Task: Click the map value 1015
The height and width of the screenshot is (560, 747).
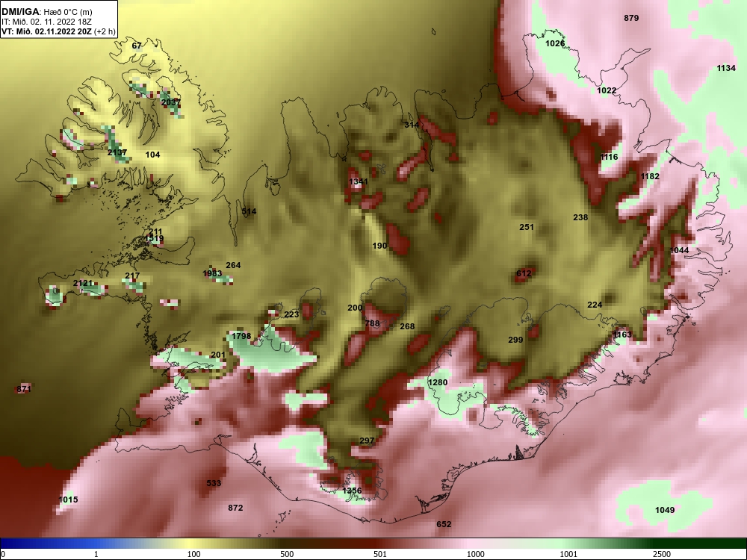Action: tap(68, 500)
